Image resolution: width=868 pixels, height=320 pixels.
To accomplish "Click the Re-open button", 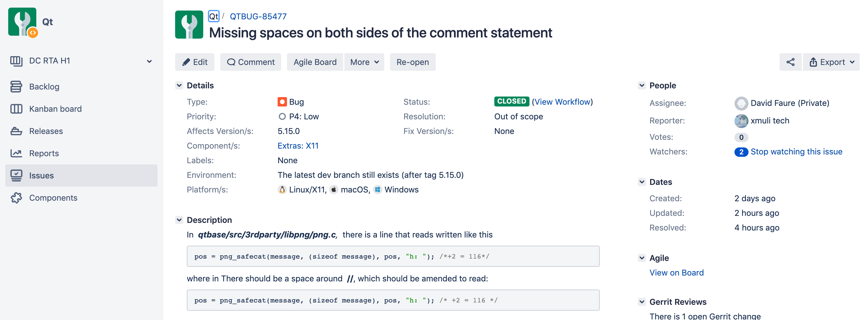I will 412,62.
